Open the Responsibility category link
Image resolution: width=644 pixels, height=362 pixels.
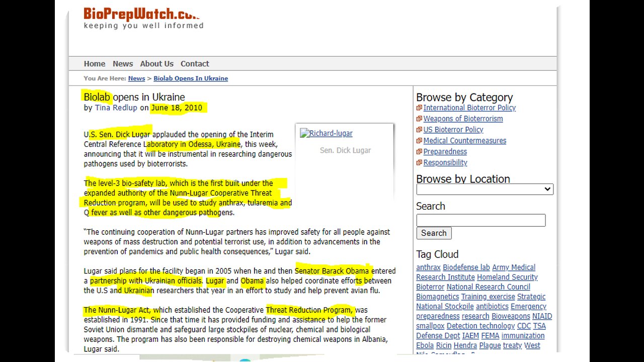(445, 163)
